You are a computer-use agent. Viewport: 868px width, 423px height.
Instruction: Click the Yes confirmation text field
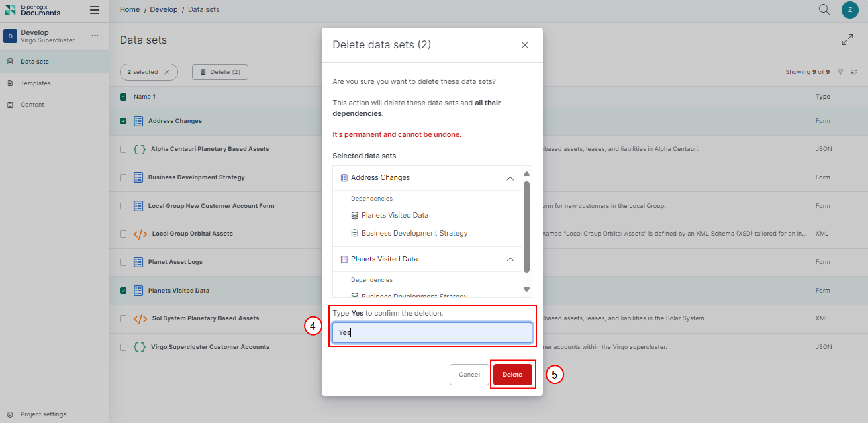(x=432, y=332)
